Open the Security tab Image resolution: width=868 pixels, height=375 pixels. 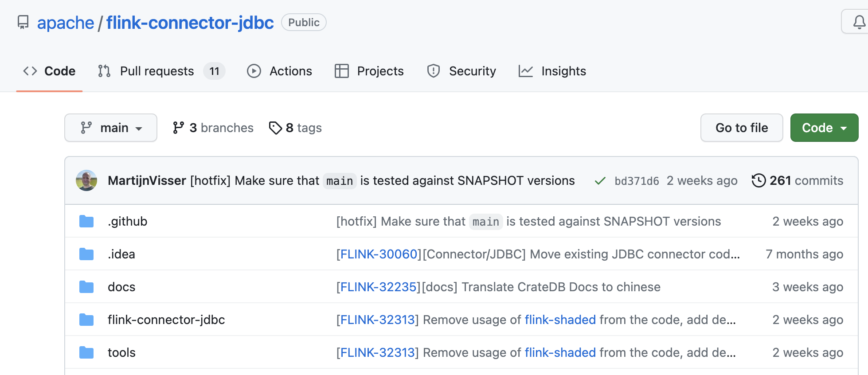pos(461,71)
